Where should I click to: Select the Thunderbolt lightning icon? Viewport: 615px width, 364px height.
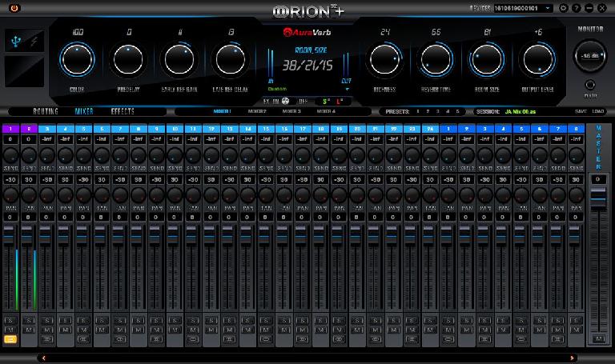click(x=34, y=41)
